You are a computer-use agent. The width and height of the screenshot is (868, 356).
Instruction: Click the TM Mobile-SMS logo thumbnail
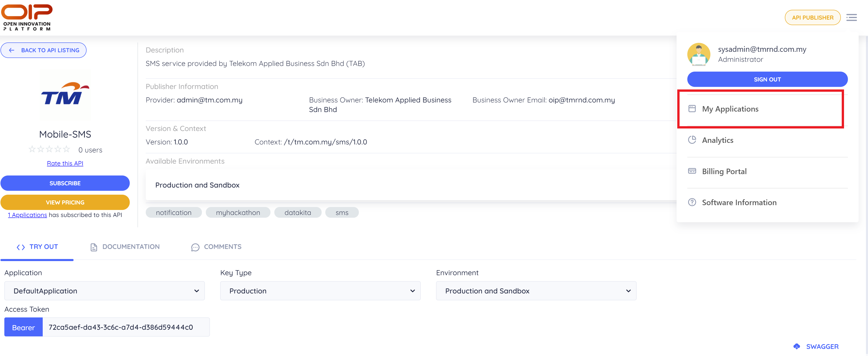point(65,95)
